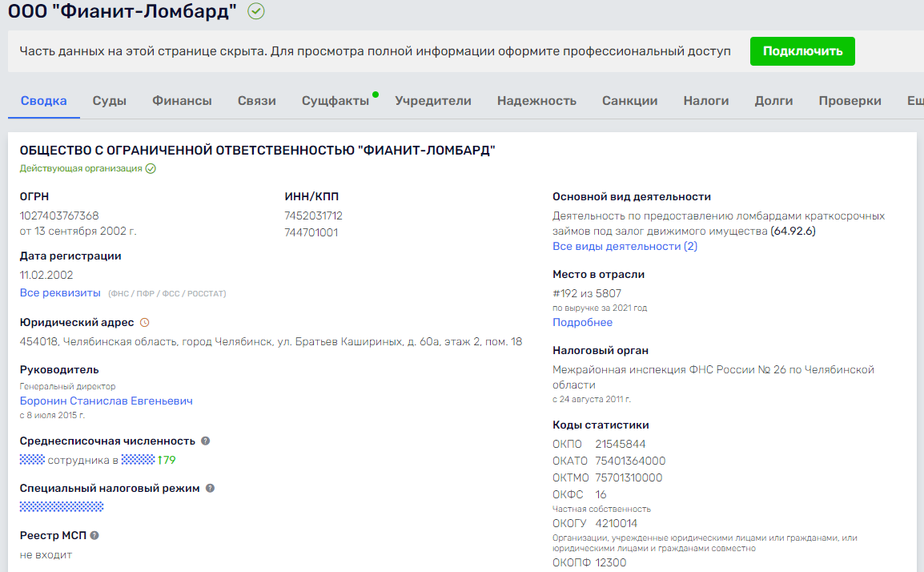Viewport: 924px width, 572px height.
Task: Switch to the Сводка tab
Action: coord(43,101)
